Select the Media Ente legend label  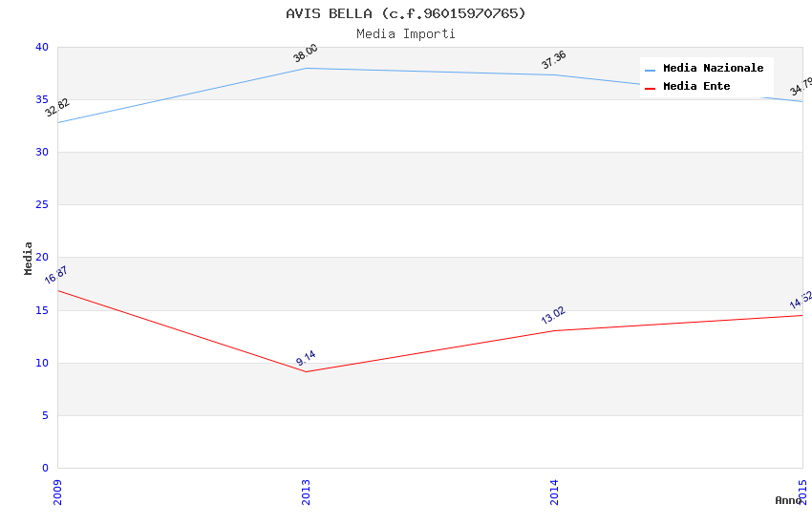point(696,87)
